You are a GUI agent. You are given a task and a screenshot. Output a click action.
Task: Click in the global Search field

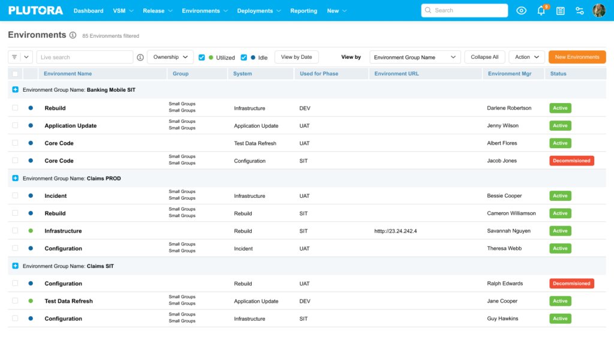[465, 10]
